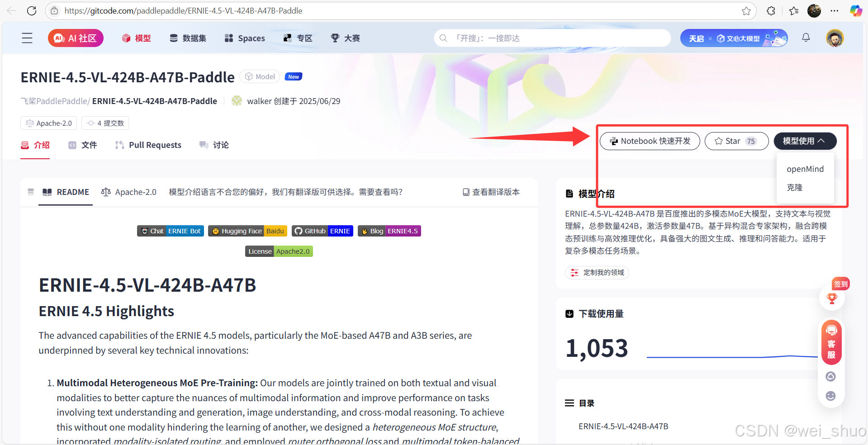Open ERNIE-4.5-VL-424B-A47B in 目录
This screenshot has width=868, height=445.
(x=623, y=426)
